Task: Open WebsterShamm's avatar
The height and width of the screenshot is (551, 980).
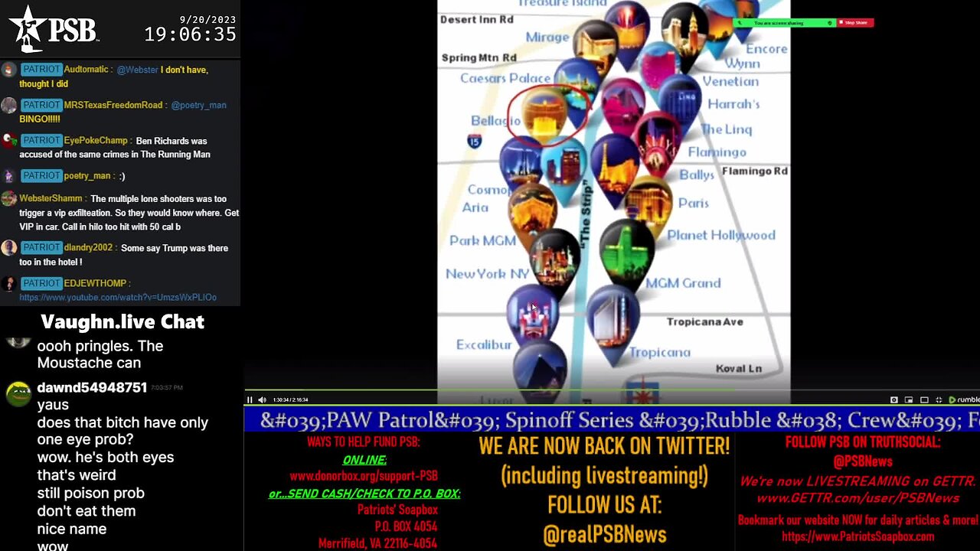Action: (x=8, y=199)
